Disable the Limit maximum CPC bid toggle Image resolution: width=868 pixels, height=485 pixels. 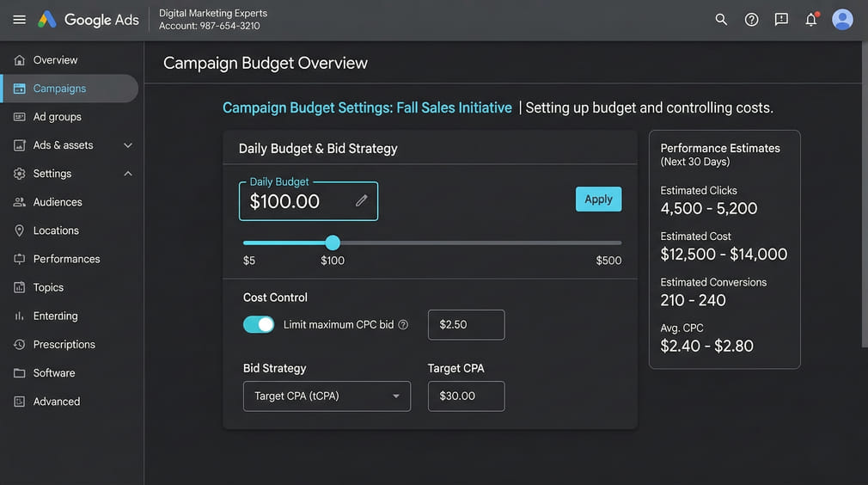point(259,324)
